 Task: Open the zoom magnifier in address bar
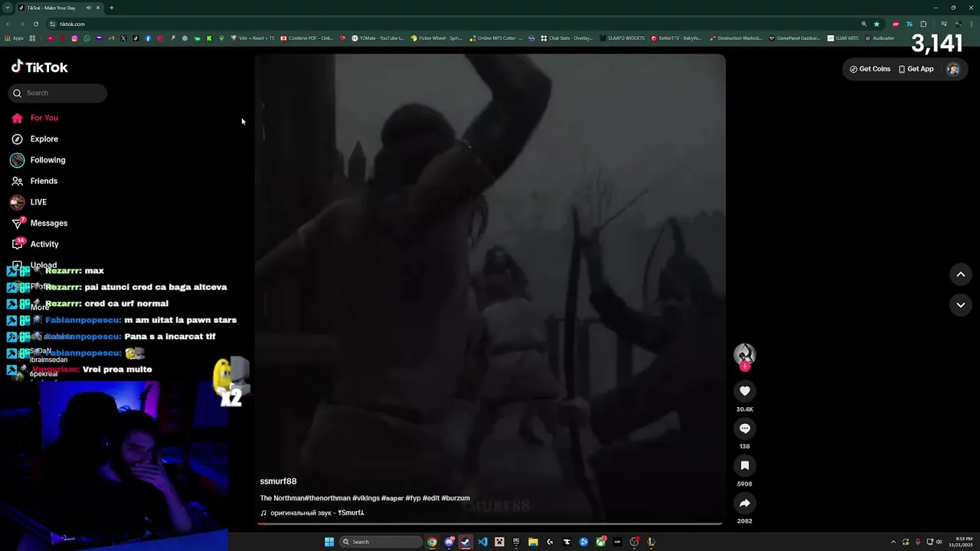pos(864,24)
